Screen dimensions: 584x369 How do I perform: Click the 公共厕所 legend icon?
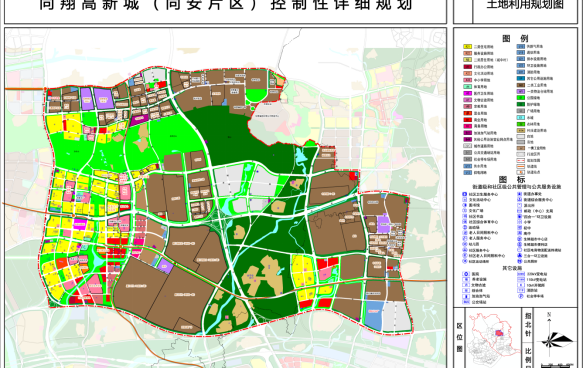pyautogui.click(x=520, y=262)
